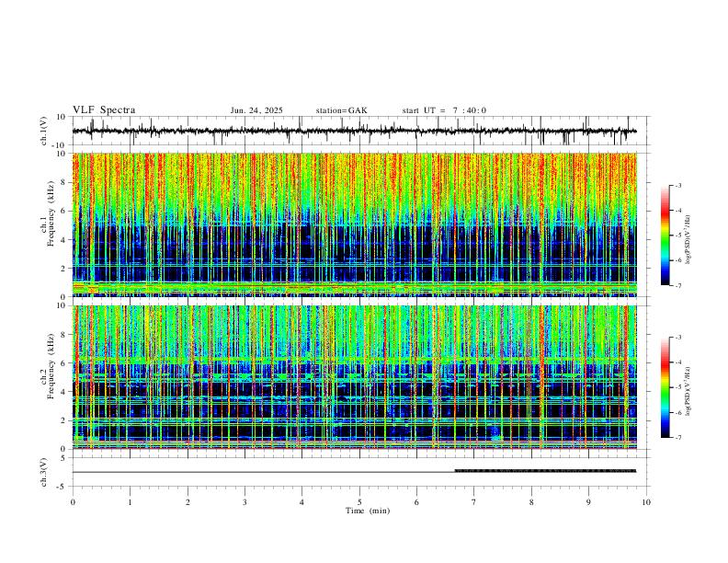Click the ch.2 colorbar 'log(PSD)(V²/Hz)' label
This screenshot has width=728, height=563.
click(x=688, y=391)
